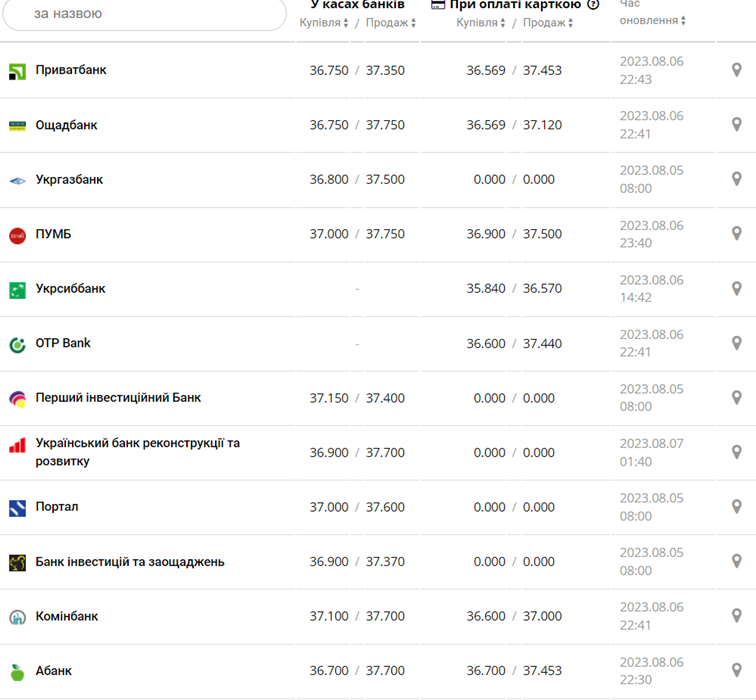
Task: Click the Приватбанк logo icon
Action: 17,71
